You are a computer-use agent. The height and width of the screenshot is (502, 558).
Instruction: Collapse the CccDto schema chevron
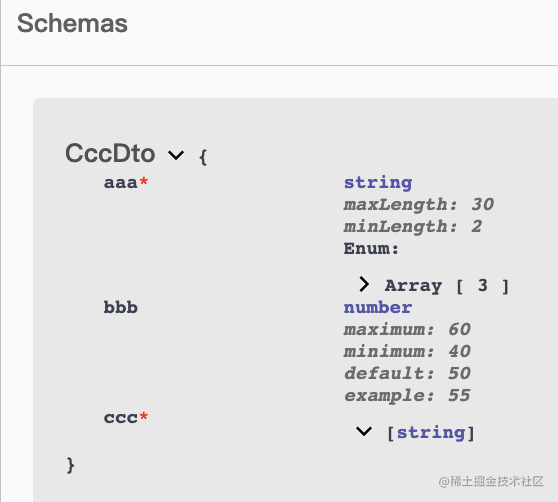click(176, 155)
